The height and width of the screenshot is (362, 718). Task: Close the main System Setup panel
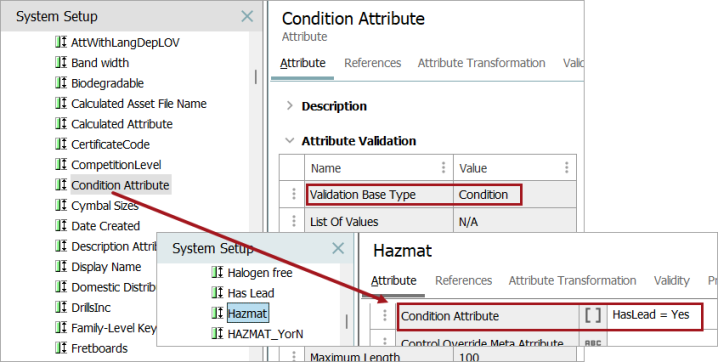pyautogui.click(x=247, y=16)
